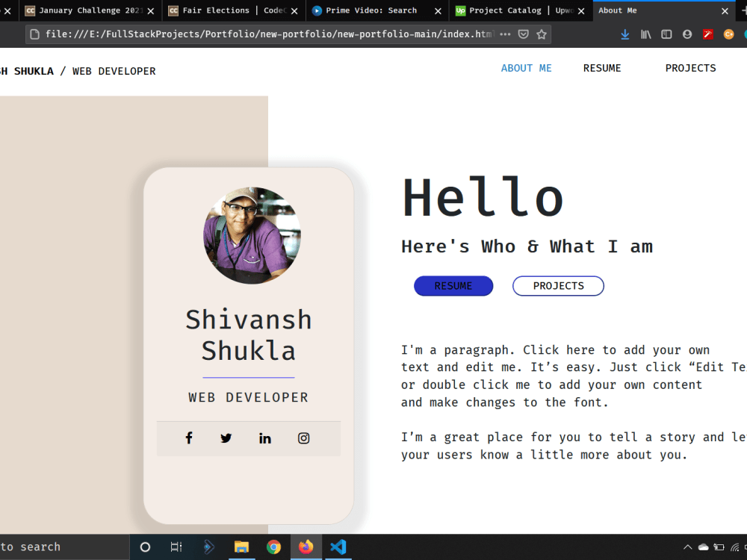Toggle the sidebar icon in Firefox toolbar
The image size is (747, 560).
666,34
